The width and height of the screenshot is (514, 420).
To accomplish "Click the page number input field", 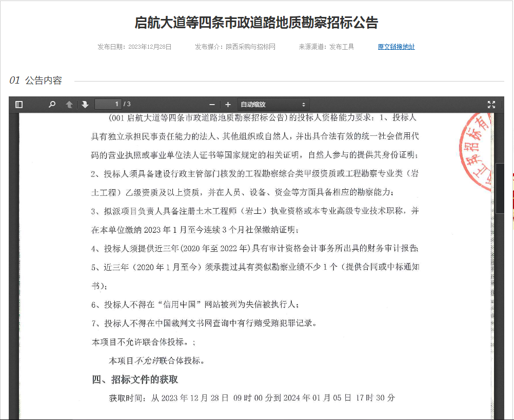I will [x=108, y=104].
